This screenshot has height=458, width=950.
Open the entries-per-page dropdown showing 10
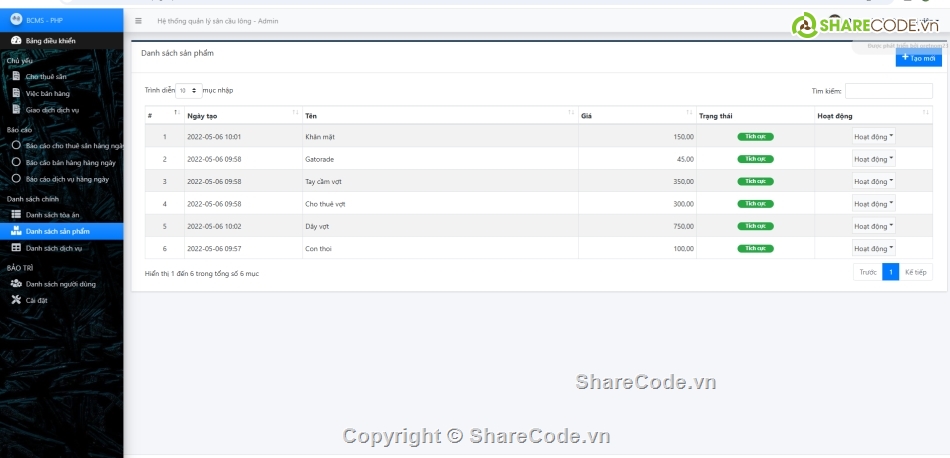[189, 90]
